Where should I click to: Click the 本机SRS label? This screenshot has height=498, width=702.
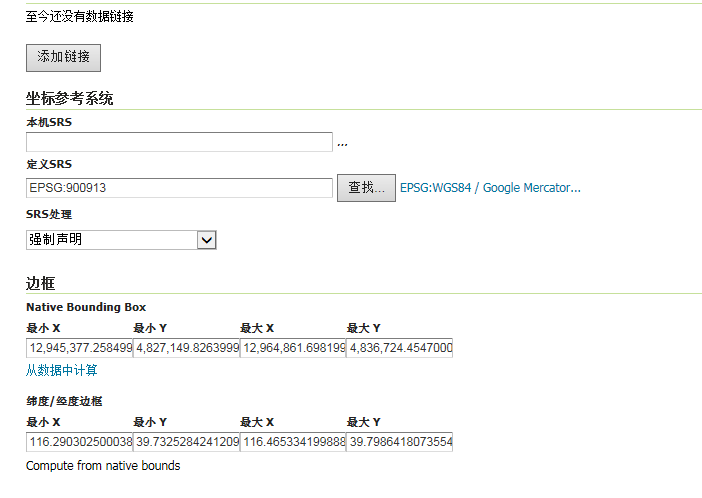coord(49,122)
